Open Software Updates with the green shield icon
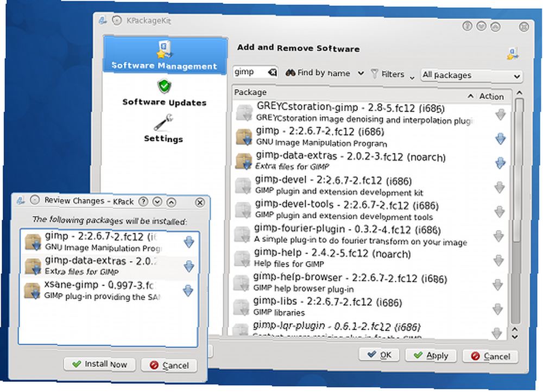Viewport: 543px width, 392px height. pos(165,86)
